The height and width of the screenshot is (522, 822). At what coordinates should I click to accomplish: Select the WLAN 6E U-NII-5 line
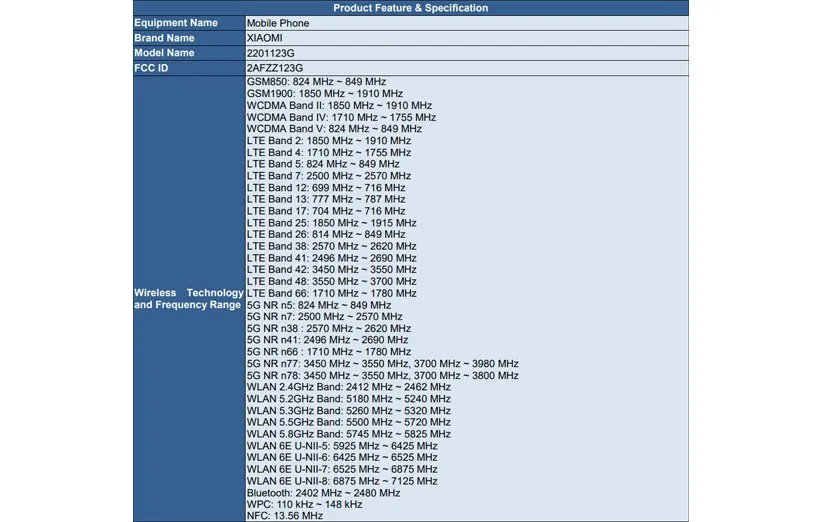(x=342, y=446)
